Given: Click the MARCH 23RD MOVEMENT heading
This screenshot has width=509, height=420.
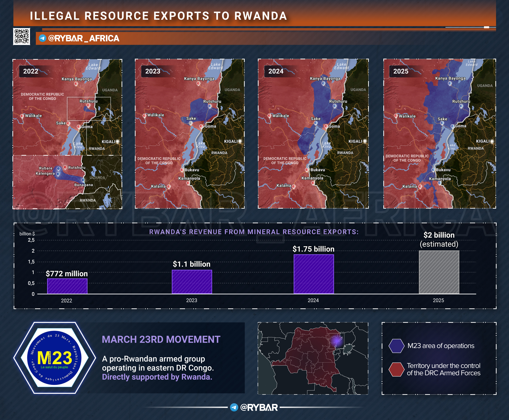Looking at the screenshot, I should [161, 339].
